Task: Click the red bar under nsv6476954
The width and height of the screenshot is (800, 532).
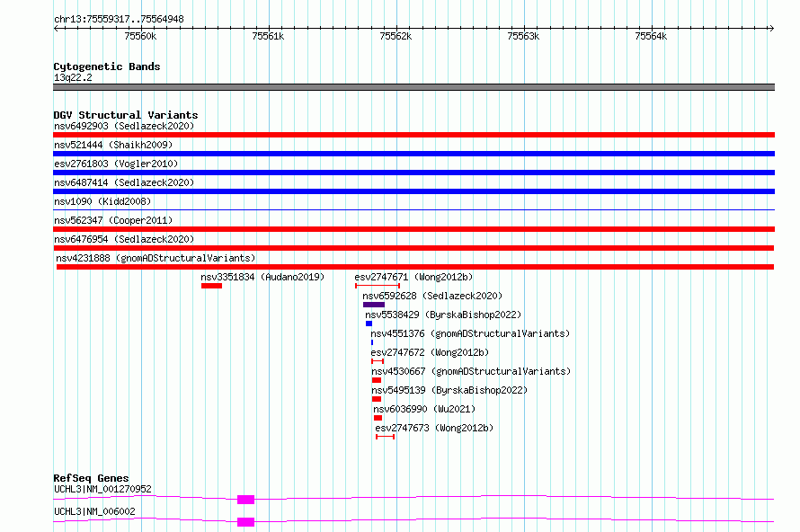Action: 413,248
